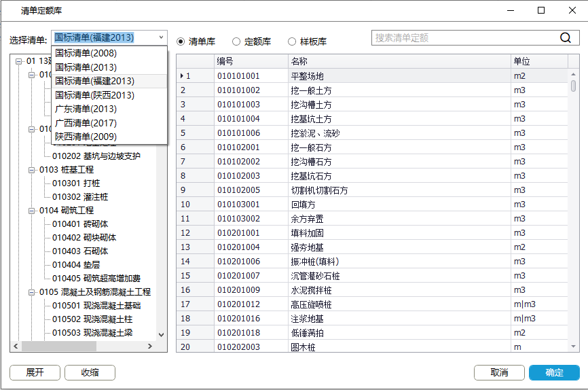The image size is (588, 390).
Task: Select tree item 010405 砌筑超高增加费
Action: tap(96, 278)
